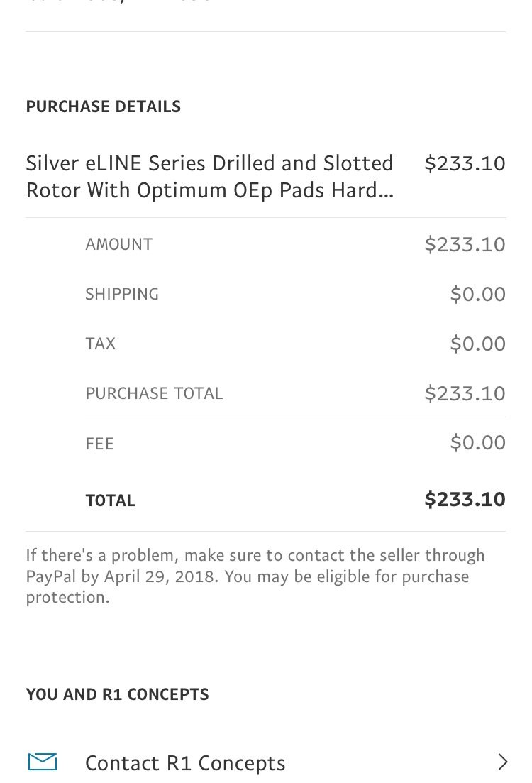Select the PURCHASE DETAILS heading
Screen dimensions: 532x783
104,106
